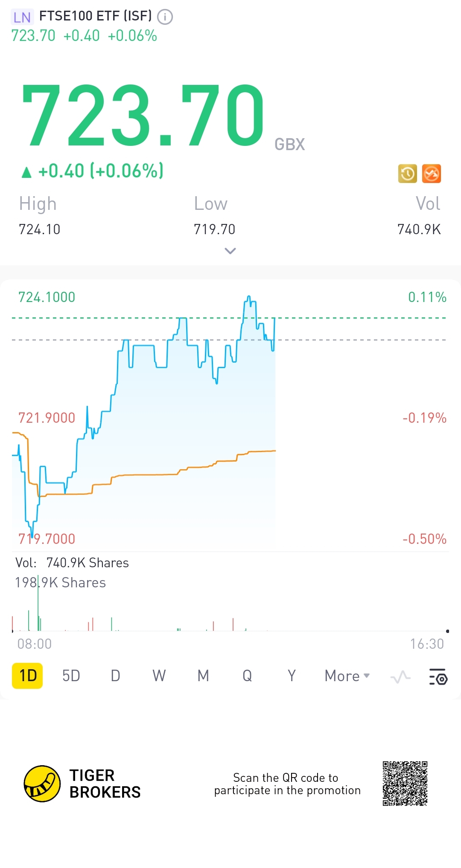Image resolution: width=461 pixels, height=868 pixels.
Task: Toggle the indicator line icon
Action: 400,676
